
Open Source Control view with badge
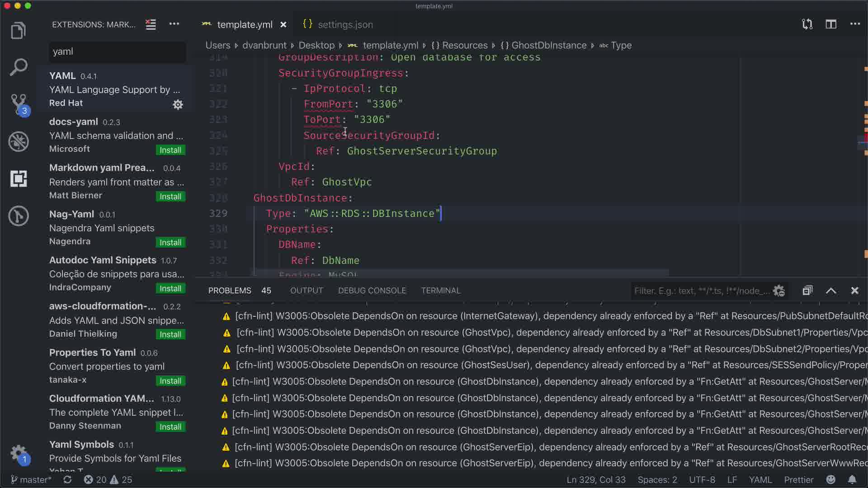[x=19, y=104]
